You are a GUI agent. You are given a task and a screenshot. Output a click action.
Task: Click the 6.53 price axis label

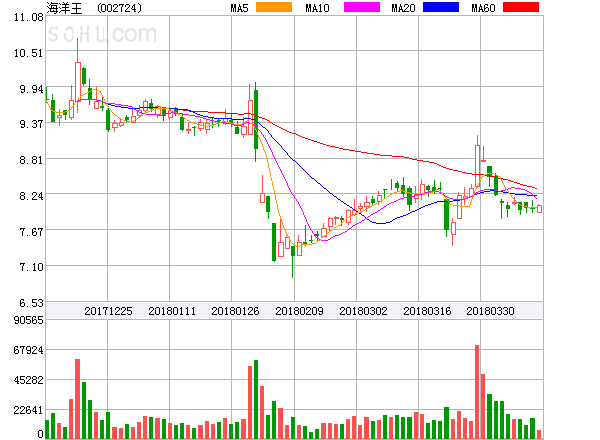pos(31,303)
